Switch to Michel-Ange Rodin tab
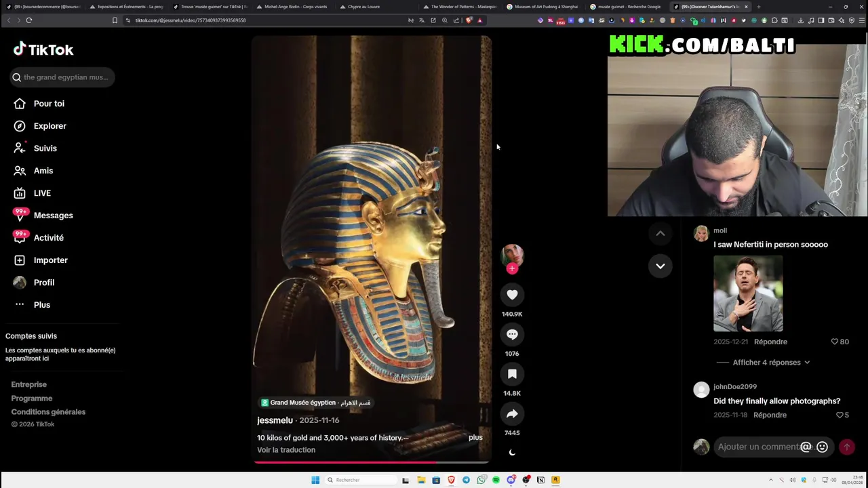Viewport: 868px width, 488px height. [293, 7]
